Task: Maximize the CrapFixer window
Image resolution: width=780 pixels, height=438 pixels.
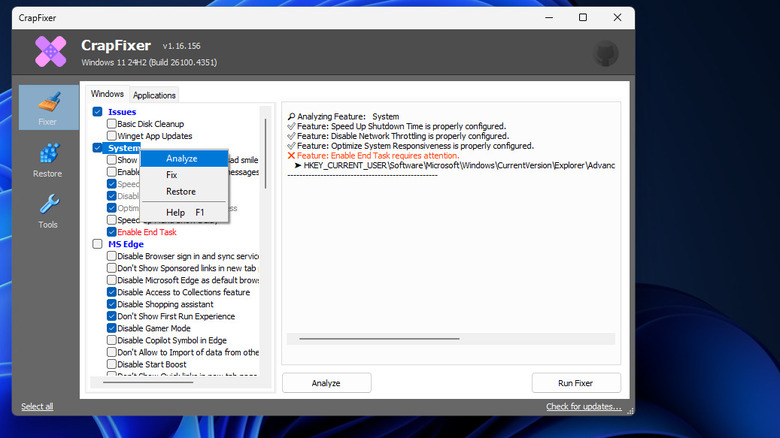Action: tap(583, 17)
